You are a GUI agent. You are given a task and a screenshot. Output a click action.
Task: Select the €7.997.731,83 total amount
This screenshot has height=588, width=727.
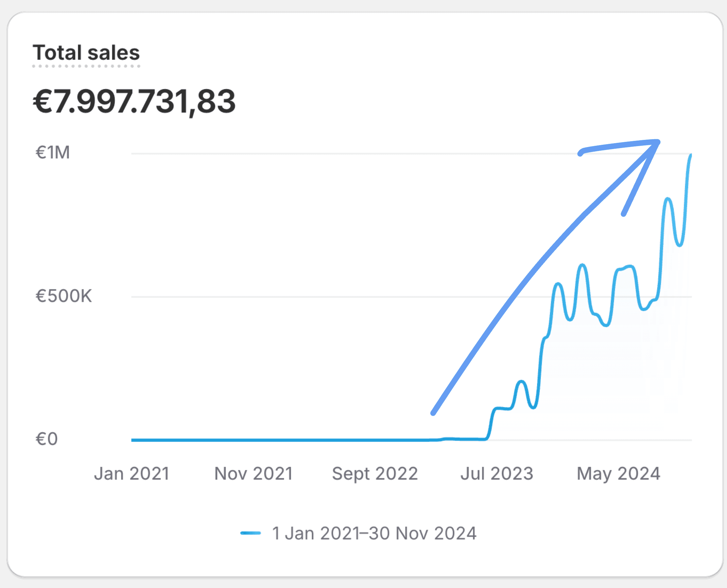134,102
